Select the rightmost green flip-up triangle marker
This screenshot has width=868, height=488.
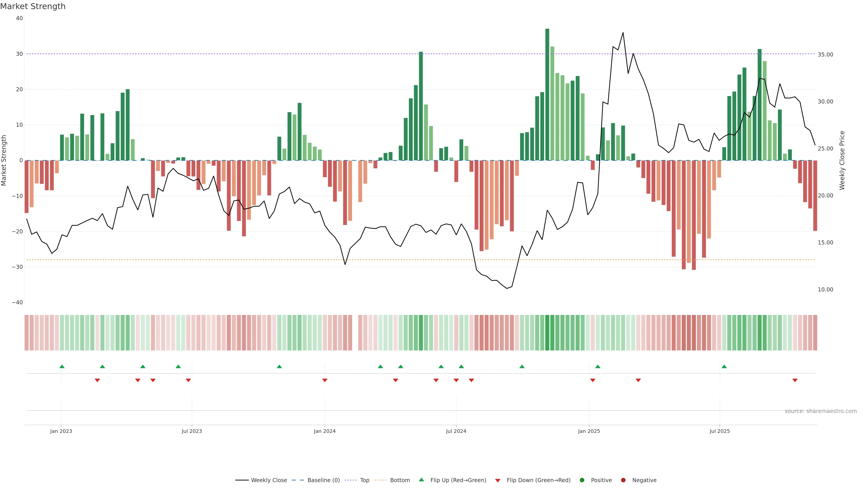click(724, 366)
